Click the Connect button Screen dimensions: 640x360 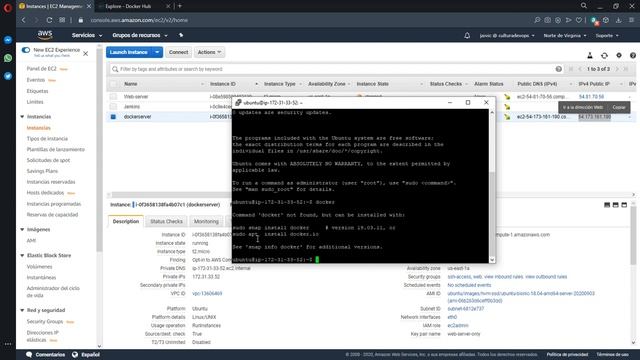pyautogui.click(x=178, y=52)
